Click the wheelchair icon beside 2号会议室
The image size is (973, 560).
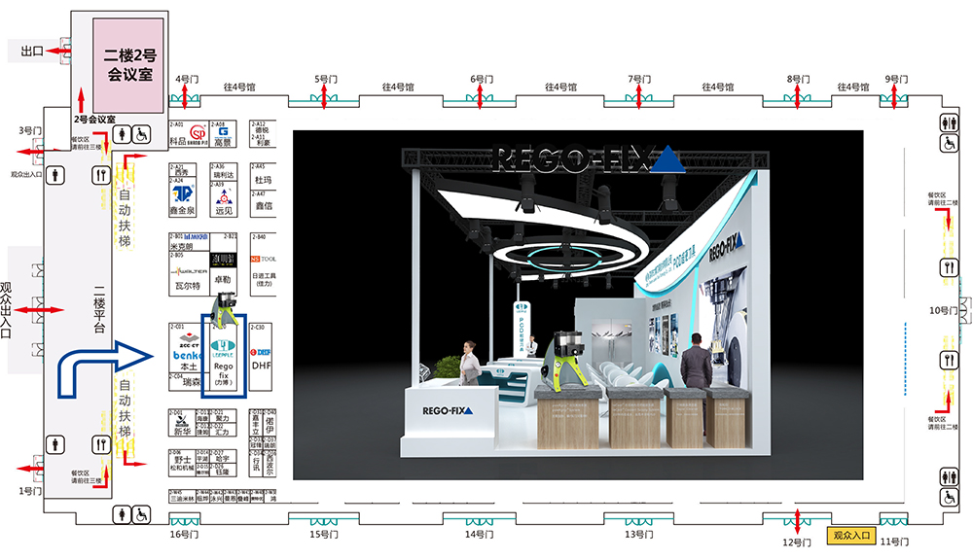[141, 133]
